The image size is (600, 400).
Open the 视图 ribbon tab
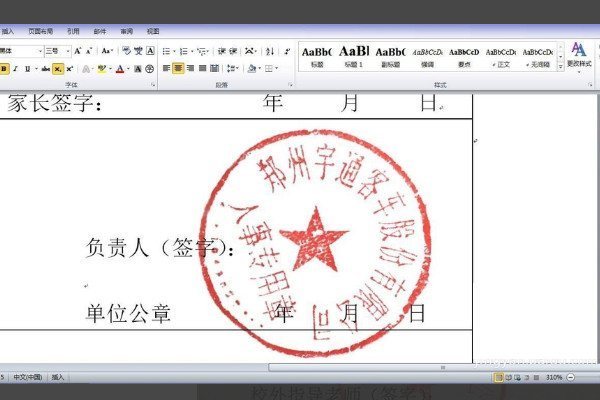(x=153, y=31)
